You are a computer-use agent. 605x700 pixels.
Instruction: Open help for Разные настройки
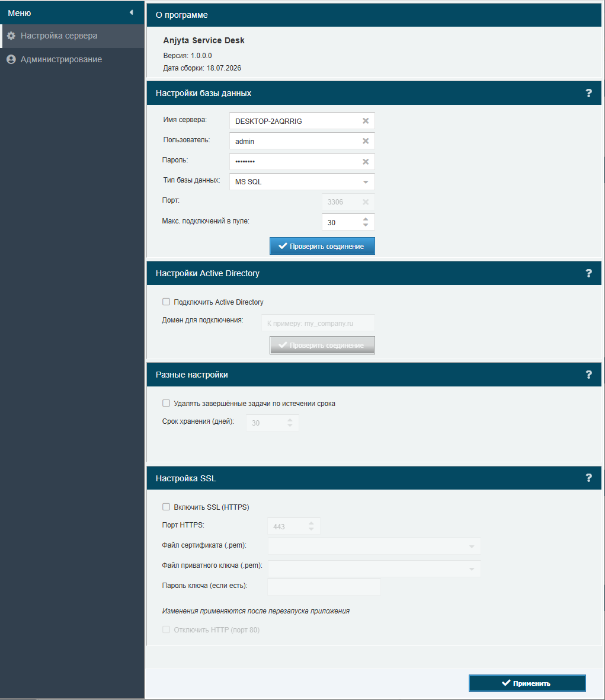[588, 375]
